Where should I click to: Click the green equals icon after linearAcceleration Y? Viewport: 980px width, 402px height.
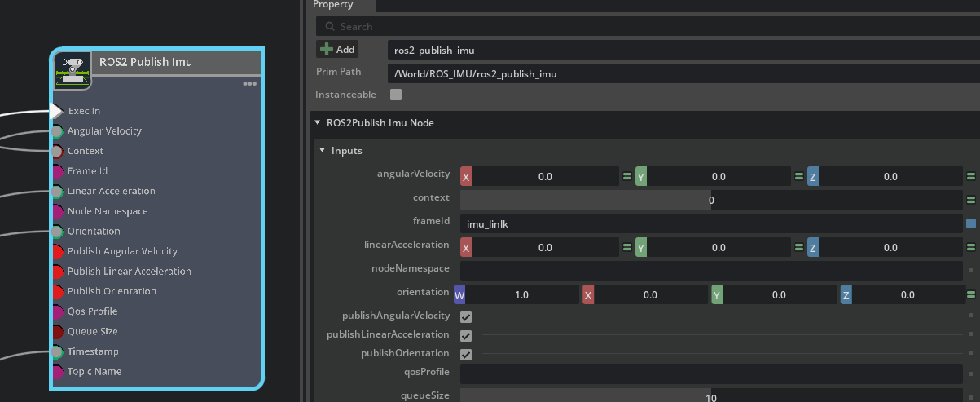[799, 247]
